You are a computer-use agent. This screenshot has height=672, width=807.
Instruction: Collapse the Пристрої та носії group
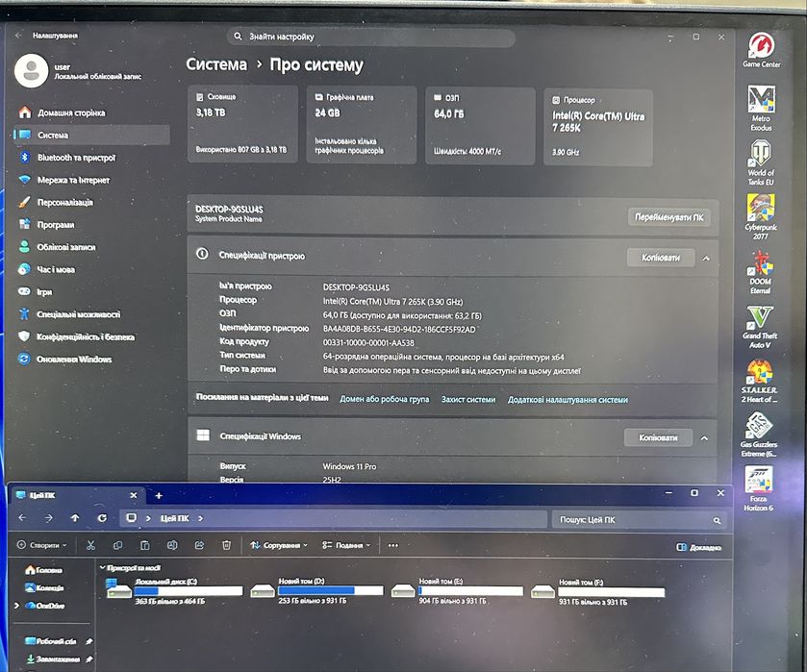[x=102, y=567]
